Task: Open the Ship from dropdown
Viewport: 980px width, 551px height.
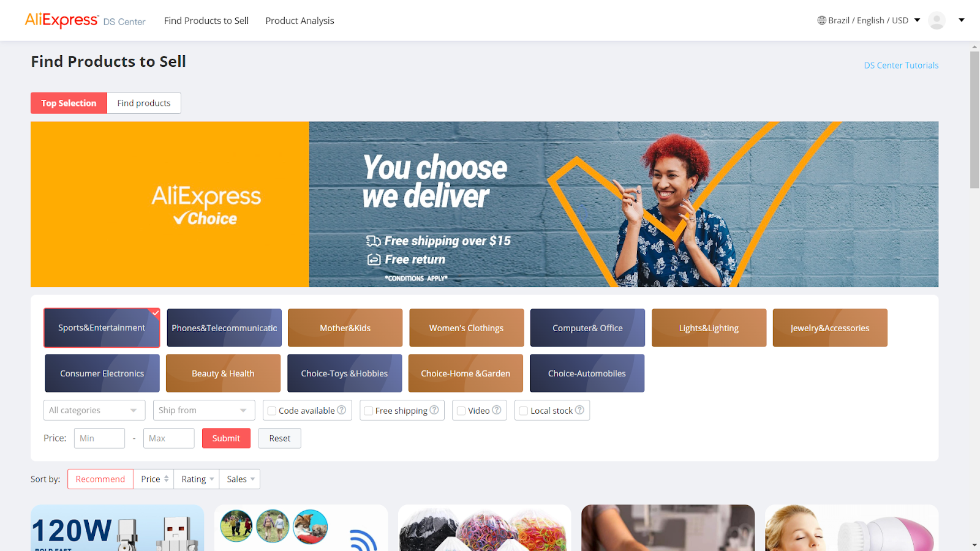Action: [x=204, y=410]
